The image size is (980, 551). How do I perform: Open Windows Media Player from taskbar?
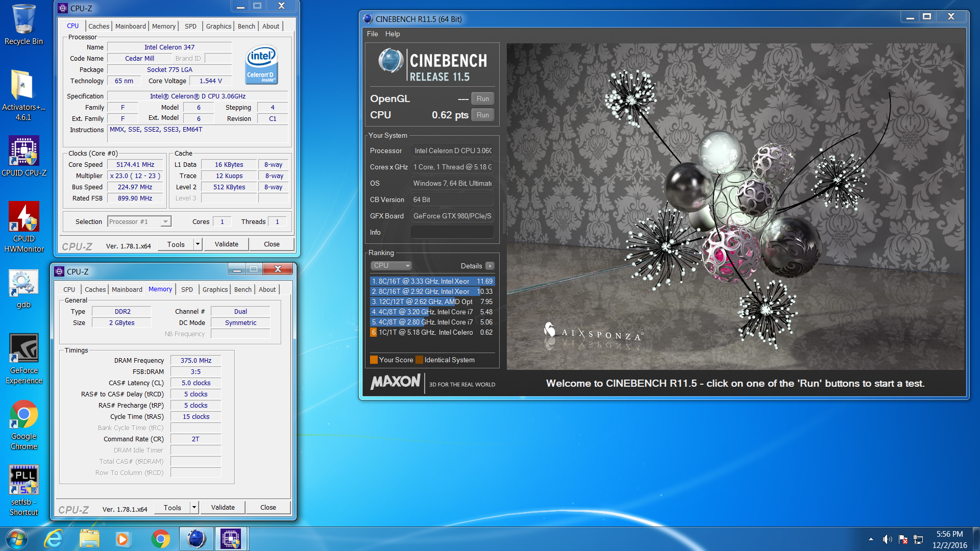[122, 539]
